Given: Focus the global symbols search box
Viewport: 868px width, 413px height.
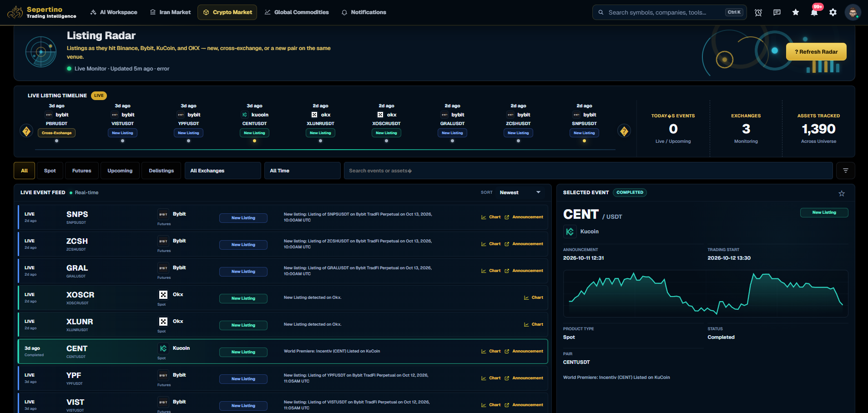Looking at the screenshot, I should (669, 12).
